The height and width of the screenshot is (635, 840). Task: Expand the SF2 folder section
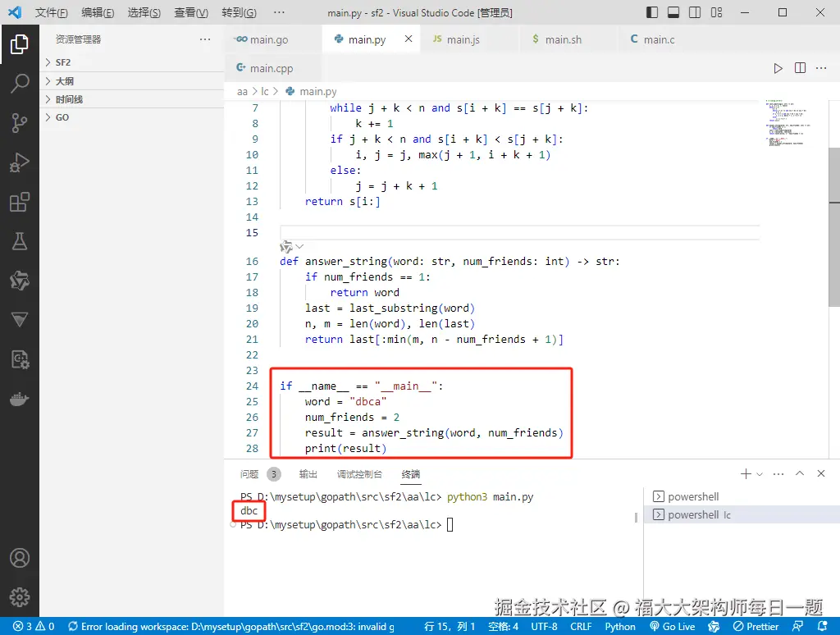pos(132,62)
